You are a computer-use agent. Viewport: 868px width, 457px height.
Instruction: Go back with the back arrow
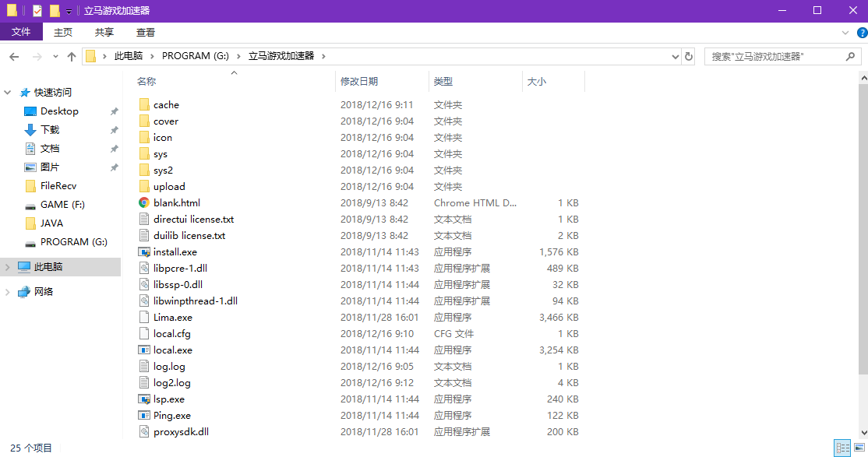(x=14, y=56)
